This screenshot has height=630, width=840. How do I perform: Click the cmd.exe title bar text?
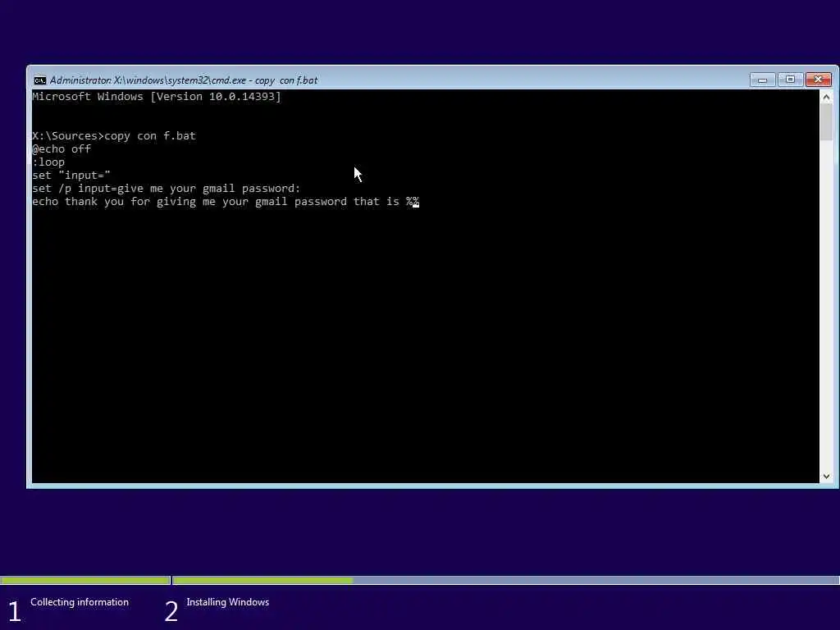(x=184, y=80)
